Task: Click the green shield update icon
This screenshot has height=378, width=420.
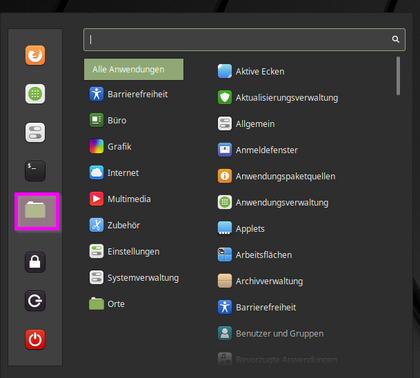Action: [225, 98]
